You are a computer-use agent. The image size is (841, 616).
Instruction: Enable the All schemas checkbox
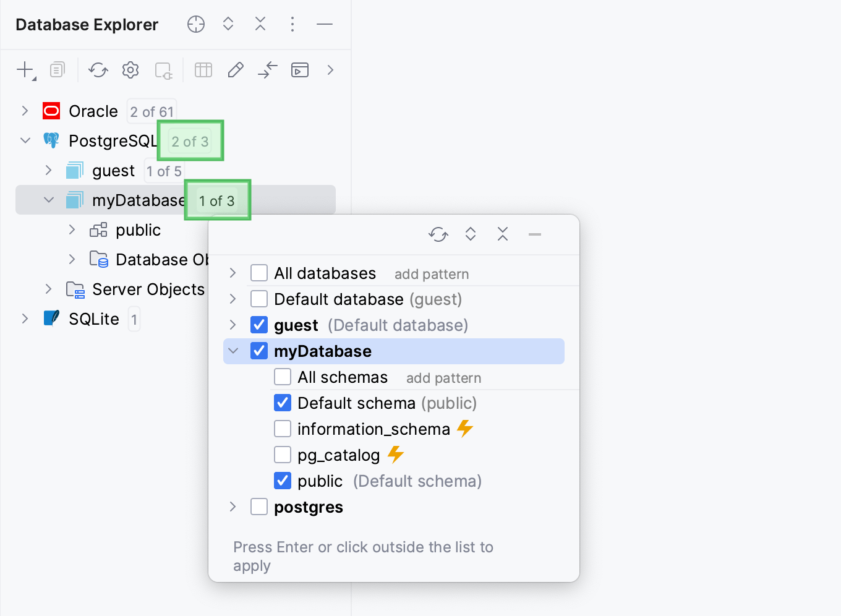(283, 377)
